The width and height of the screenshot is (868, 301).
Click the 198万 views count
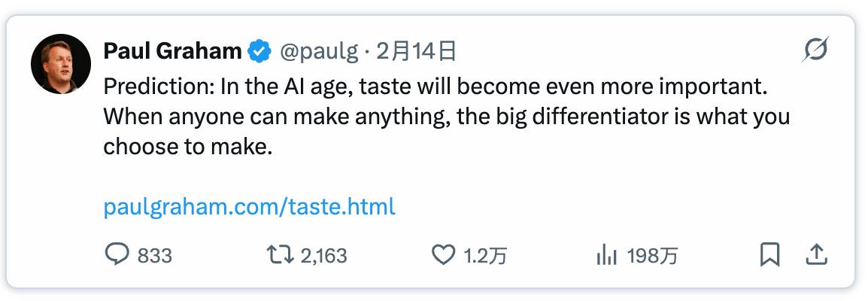pyautogui.click(x=652, y=257)
